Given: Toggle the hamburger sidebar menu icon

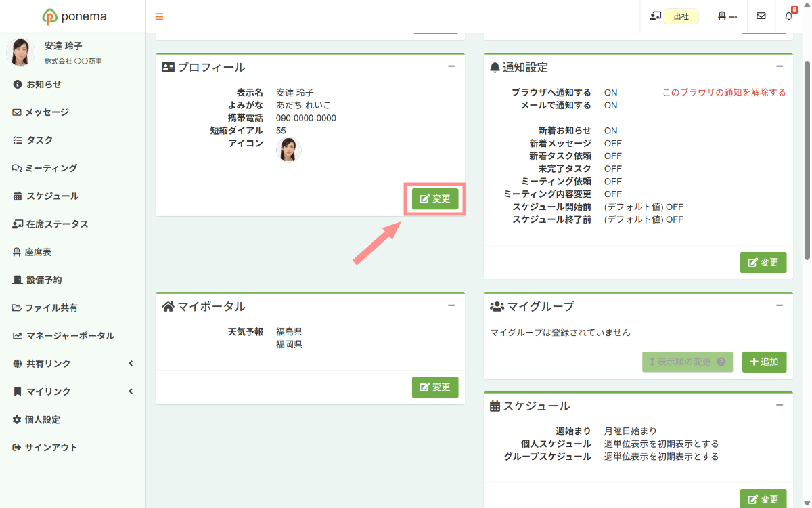Looking at the screenshot, I should click(x=159, y=16).
